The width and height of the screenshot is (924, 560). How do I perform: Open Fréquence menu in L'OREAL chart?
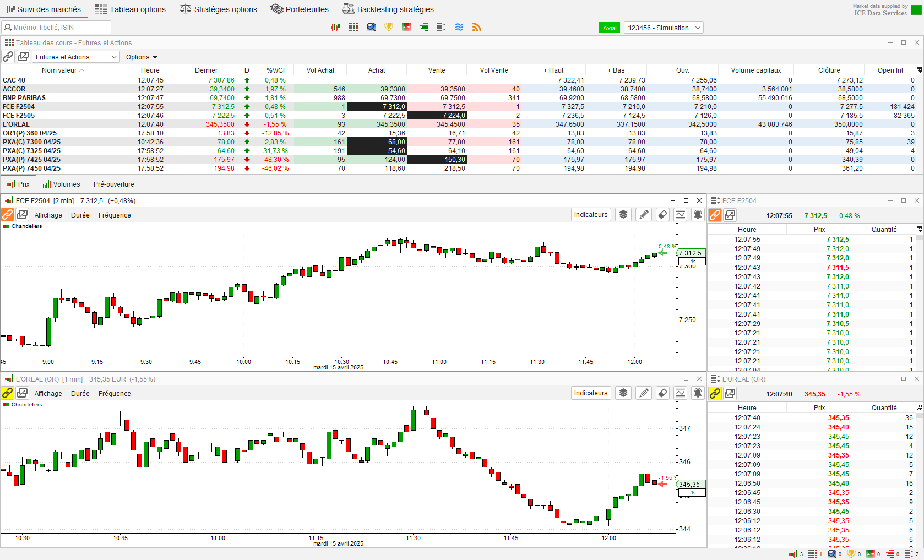pos(115,394)
